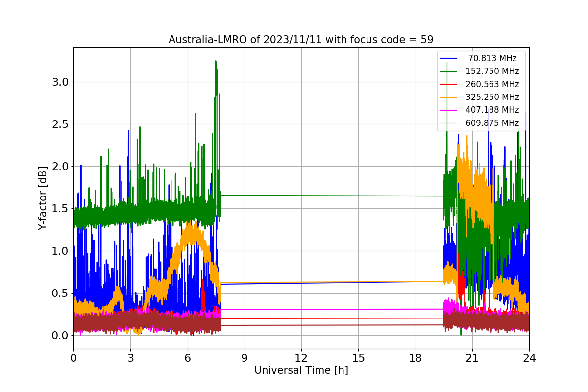Click the 0.0 tick on the y-axis
Screen dimensions: 588x392
click(x=60, y=335)
